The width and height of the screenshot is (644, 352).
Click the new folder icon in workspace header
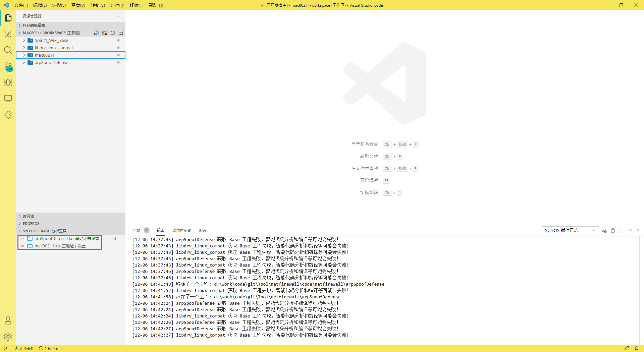coord(105,33)
